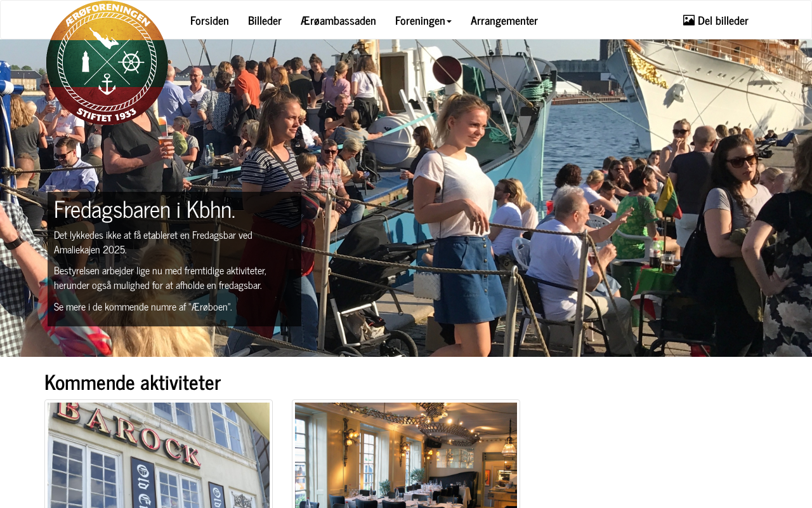Click the anchor symbol in the logo
This screenshot has width=812, height=508.
[107, 84]
